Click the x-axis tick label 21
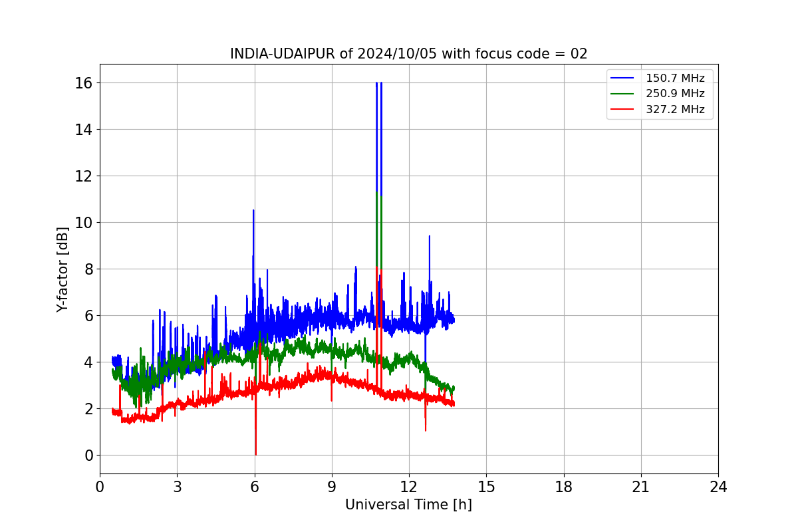 pos(641,487)
